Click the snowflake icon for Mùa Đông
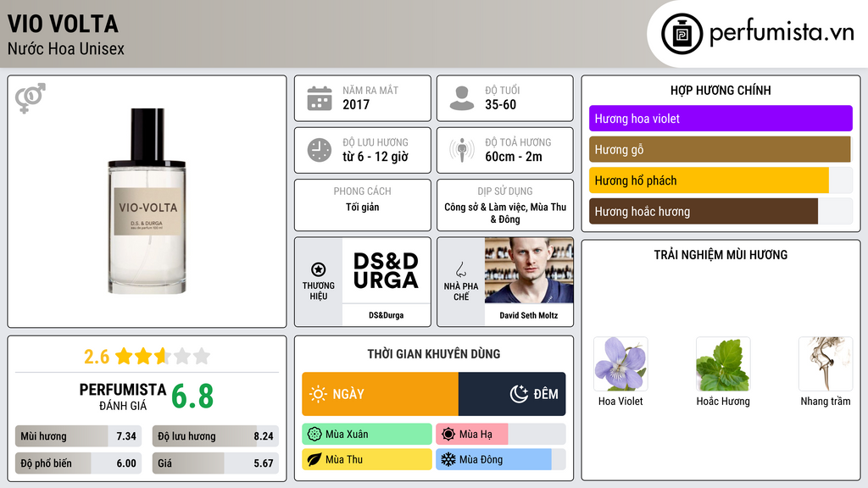 pos(448,459)
